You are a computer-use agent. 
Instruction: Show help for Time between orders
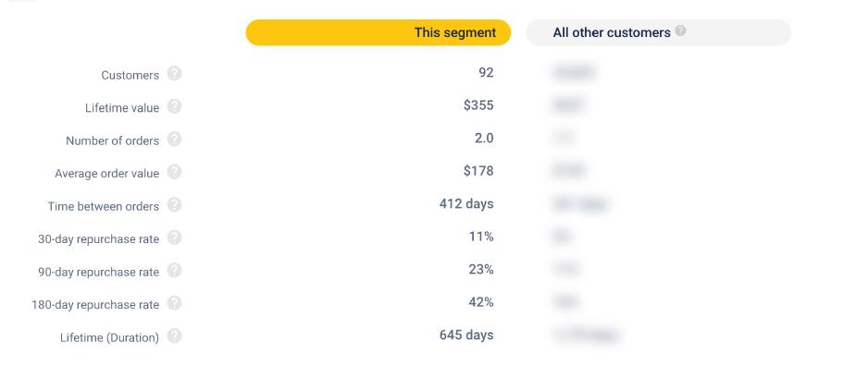tap(174, 206)
